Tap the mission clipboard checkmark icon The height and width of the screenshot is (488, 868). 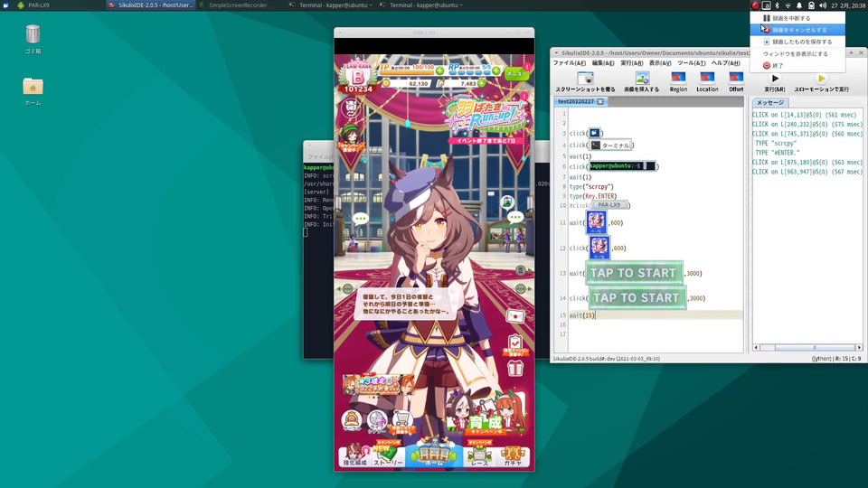(x=514, y=345)
